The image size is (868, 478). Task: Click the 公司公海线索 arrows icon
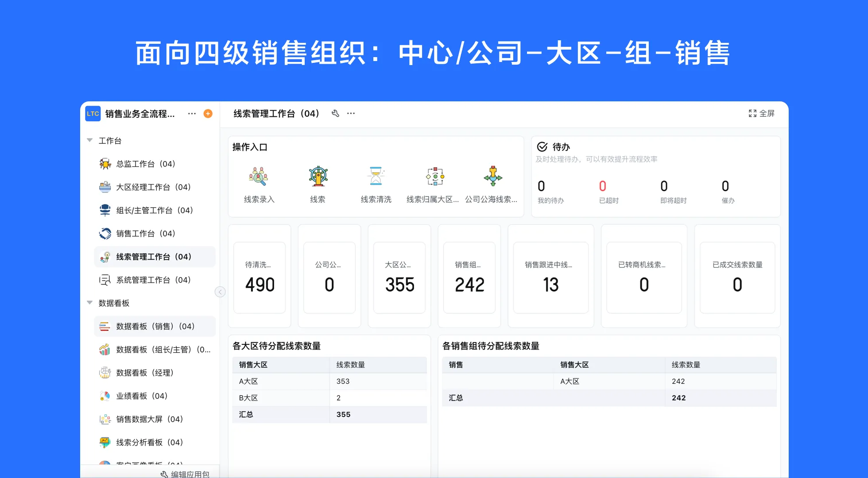(493, 177)
